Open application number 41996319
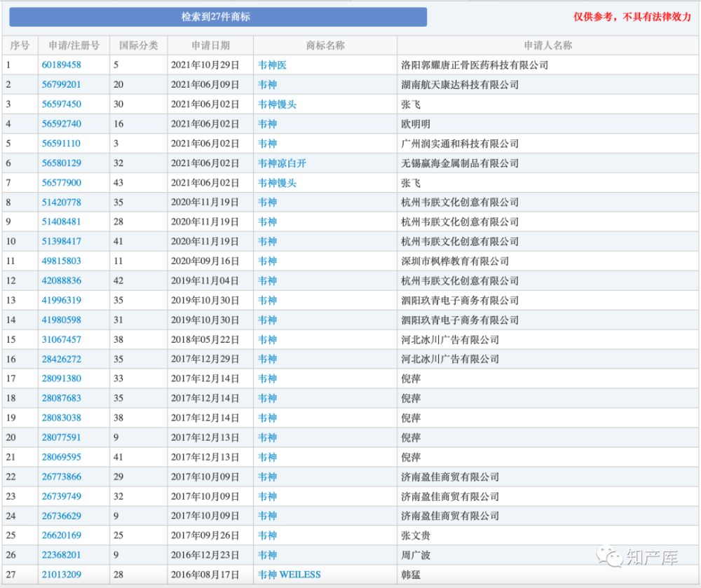The width and height of the screenshot is (701, 588). point(61,300)
